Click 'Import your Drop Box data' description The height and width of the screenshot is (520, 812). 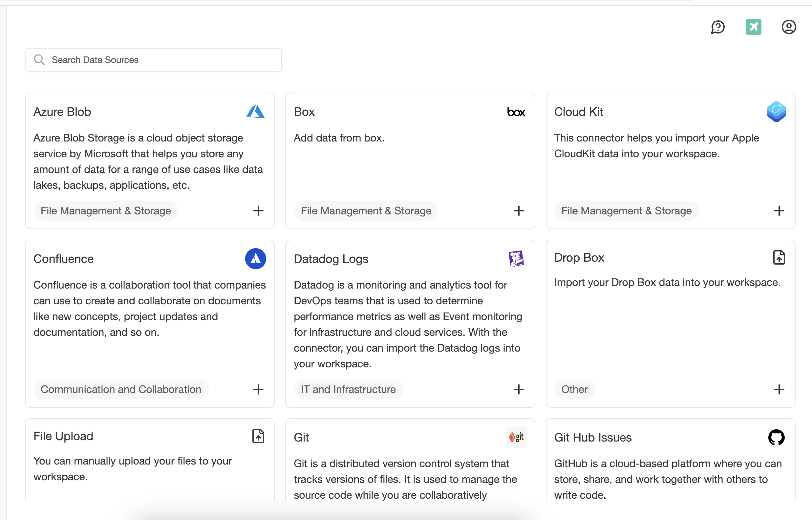click(x=667, y=282)
